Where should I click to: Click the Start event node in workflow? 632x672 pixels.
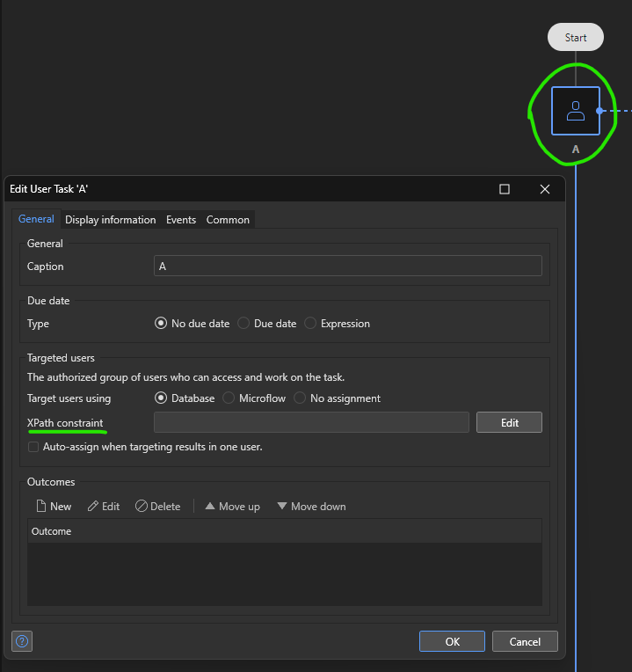pyautogui.click(x=576, y=37)
